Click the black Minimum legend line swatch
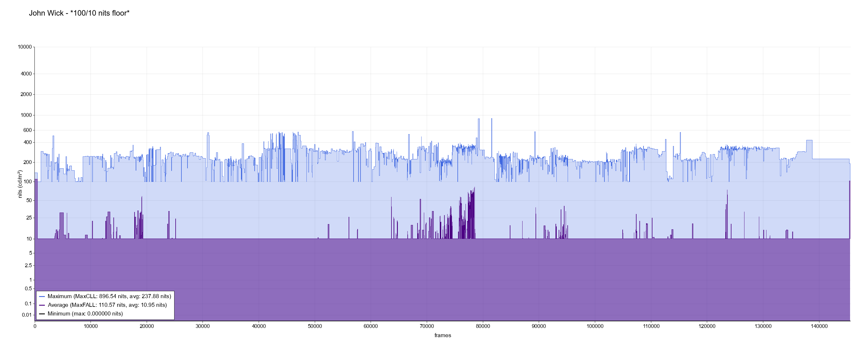This screenshot has width=868, height=347. pos(42,314)
